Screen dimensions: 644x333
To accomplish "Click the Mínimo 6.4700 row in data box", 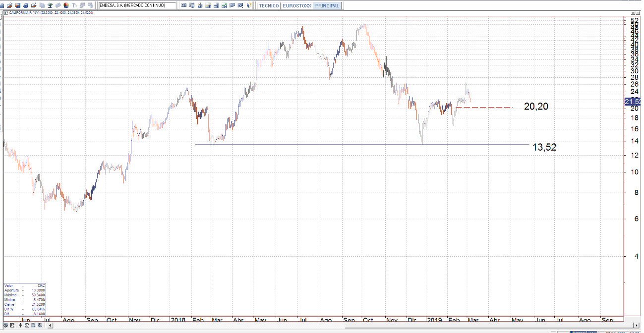I will pyautogui.click(x=25, y=300).
